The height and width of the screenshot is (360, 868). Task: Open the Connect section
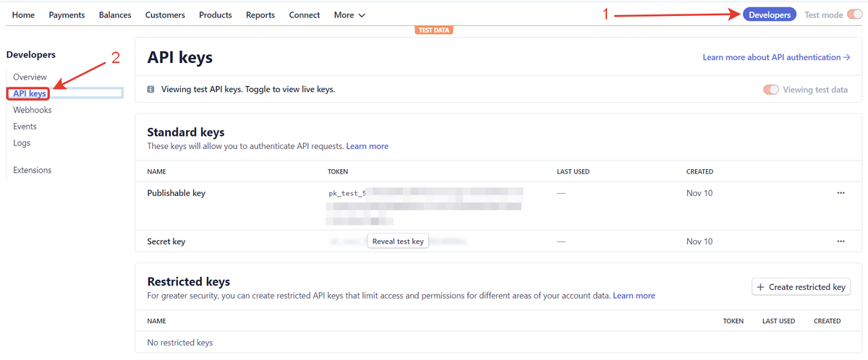click(x=305, y=14)
